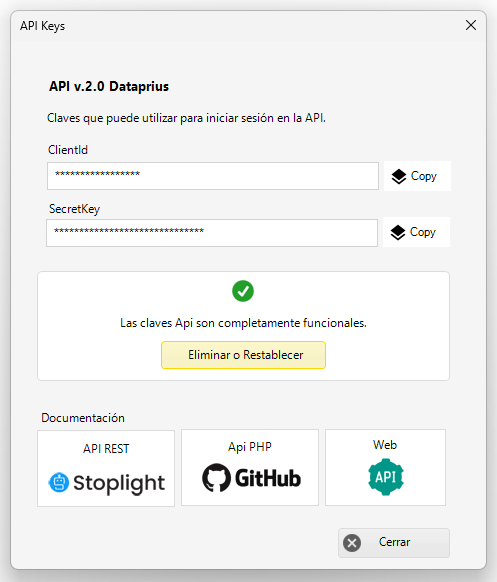Viewport: 497px width, 582px height.
Task: Focus the ClientId masked input field
Action: coord(213,176)
